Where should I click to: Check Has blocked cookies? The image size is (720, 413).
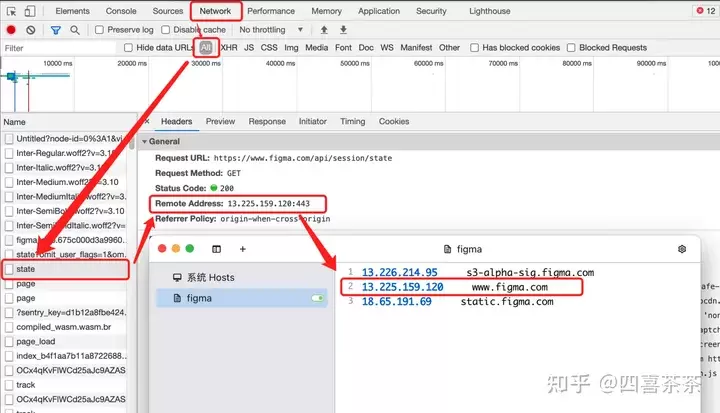click(x=474, y=48)
